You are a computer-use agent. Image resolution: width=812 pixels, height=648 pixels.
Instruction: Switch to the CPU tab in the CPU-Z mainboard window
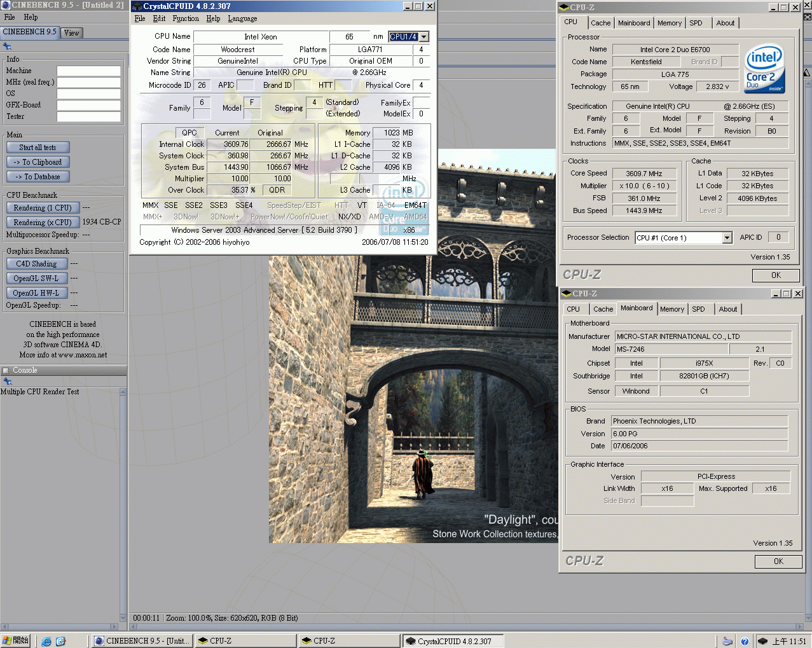[574, 309]
